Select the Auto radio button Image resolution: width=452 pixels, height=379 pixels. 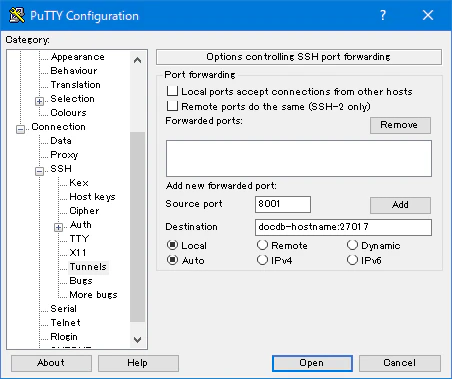172,260
